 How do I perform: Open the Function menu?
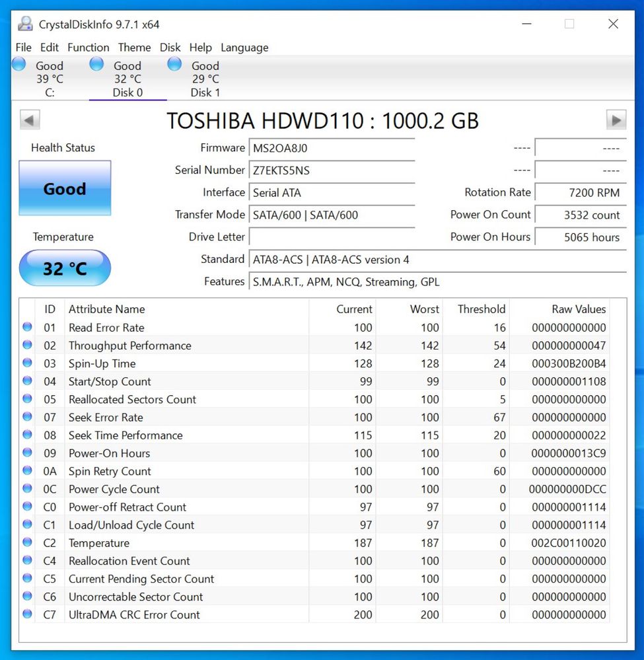tap(89, 48)
